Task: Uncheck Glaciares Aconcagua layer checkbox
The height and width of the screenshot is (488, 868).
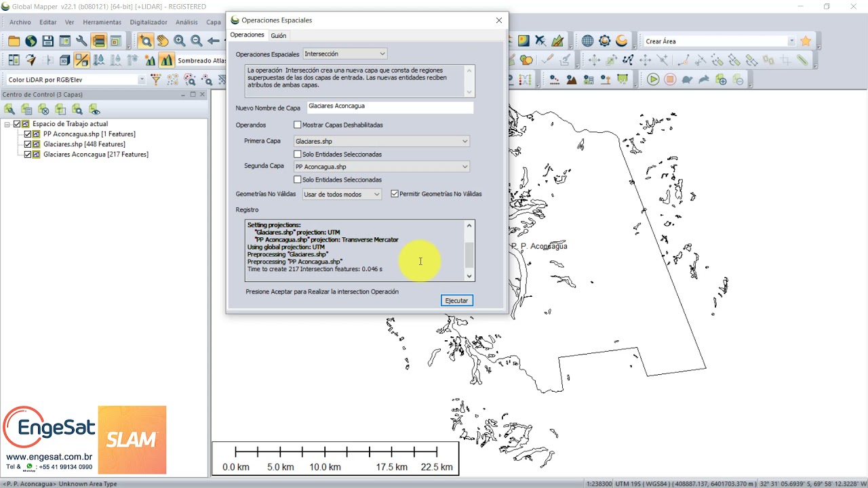Action: tap(28, 155)
